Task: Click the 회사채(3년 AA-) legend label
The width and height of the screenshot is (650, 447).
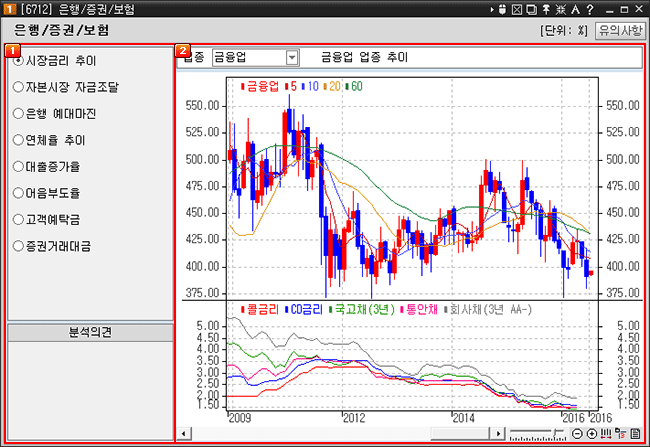Action: 488,309
